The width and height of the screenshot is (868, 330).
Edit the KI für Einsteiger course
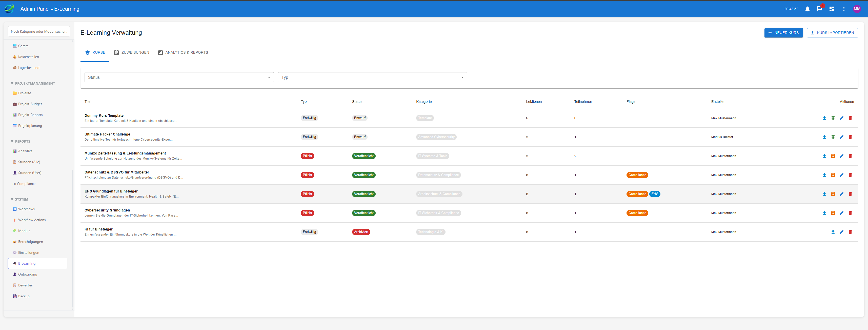(841, 232)
